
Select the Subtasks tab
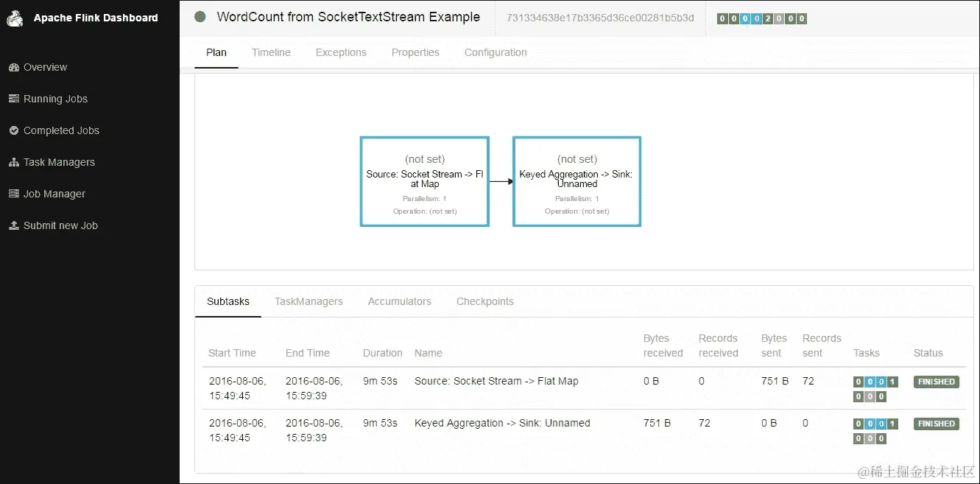tap(228, 301)
